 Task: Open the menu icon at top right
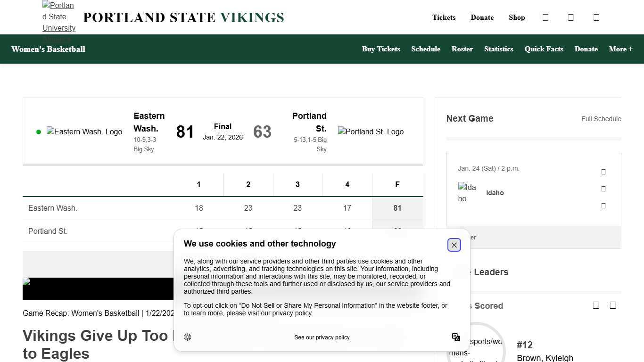pos(596,17)
